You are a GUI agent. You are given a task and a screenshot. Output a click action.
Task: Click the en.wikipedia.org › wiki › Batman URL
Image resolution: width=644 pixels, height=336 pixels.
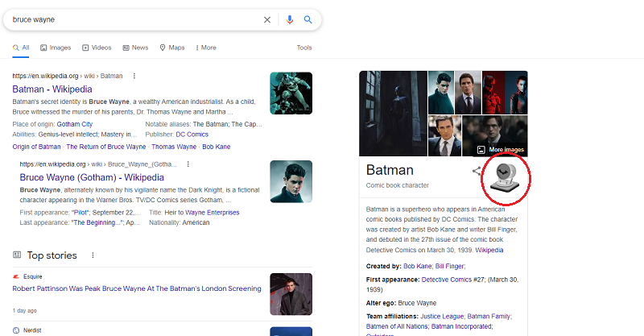pyautogui.click(x=68, y=76)
